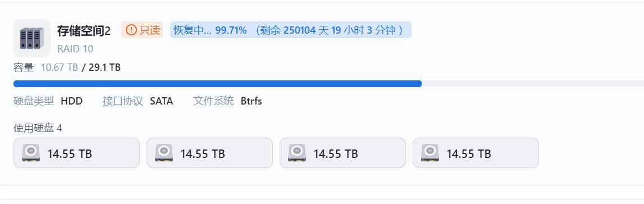
Task: Click the used capacity 10.67 TB value
Action: pyautogui.click(x=60, y=67)
